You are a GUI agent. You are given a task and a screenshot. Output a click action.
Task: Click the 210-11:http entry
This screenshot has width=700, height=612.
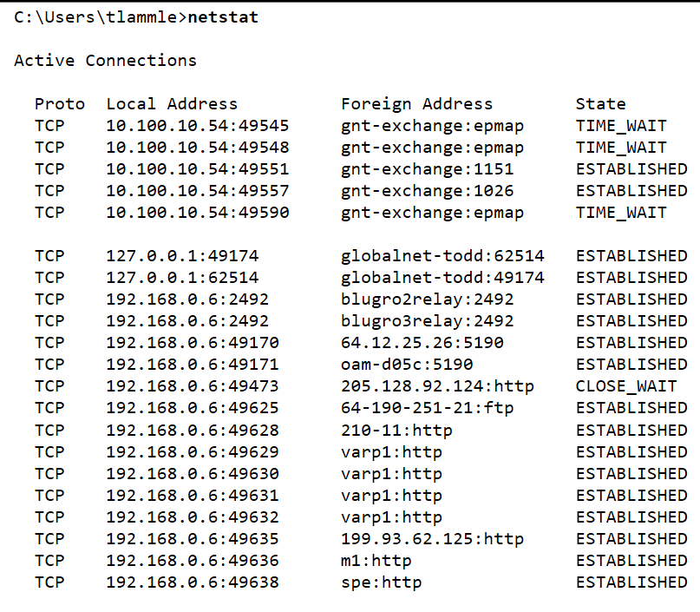click(x=396, y=430)
